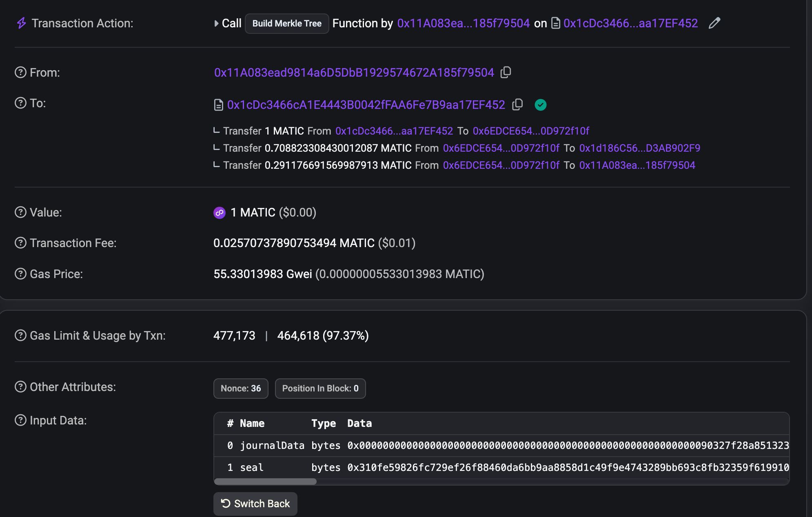Select the 0.291176691569987913 MATIC transfer amount
812x517 pixels.
click(x=338, y=165)
